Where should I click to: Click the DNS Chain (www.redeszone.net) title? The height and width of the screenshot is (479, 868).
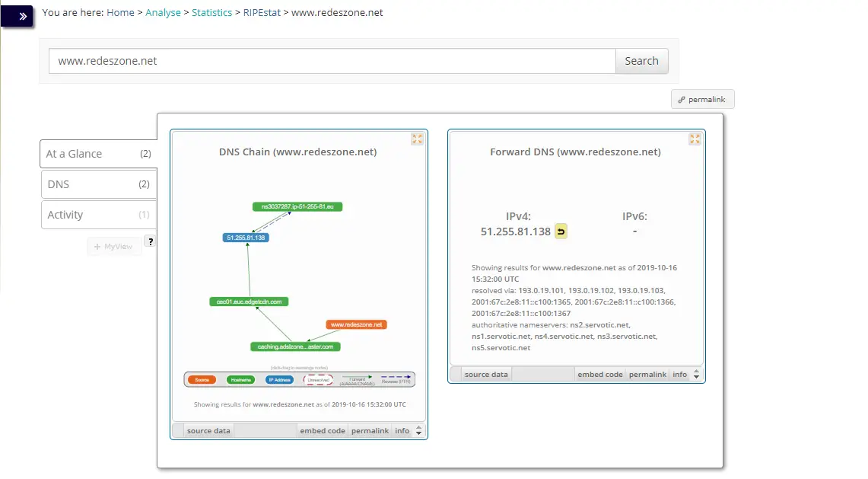point(297,152)
